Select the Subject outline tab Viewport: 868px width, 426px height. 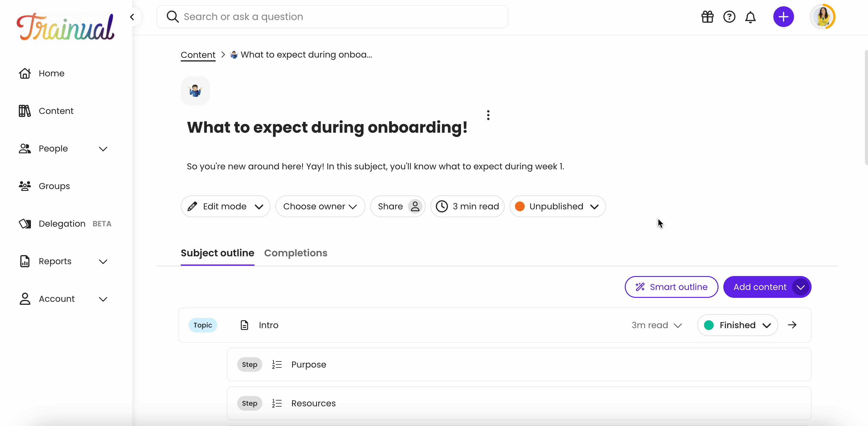tap(217, 253)
